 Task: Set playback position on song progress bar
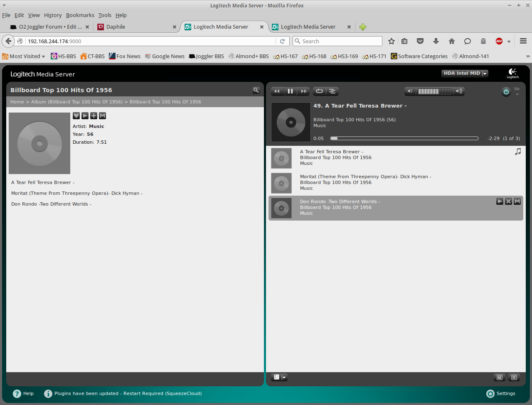(x=404, y=138)
